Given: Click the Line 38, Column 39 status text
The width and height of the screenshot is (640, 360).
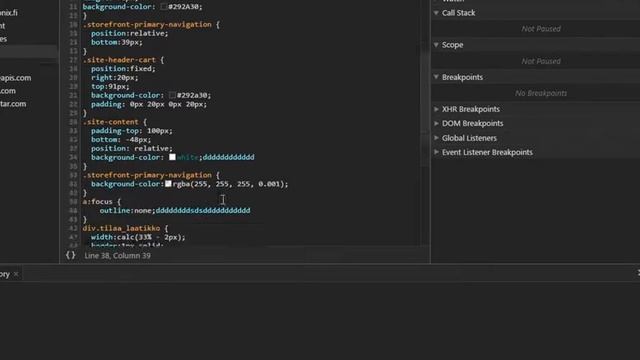Looking at the screenshot, I should click(x=118, y=256).
